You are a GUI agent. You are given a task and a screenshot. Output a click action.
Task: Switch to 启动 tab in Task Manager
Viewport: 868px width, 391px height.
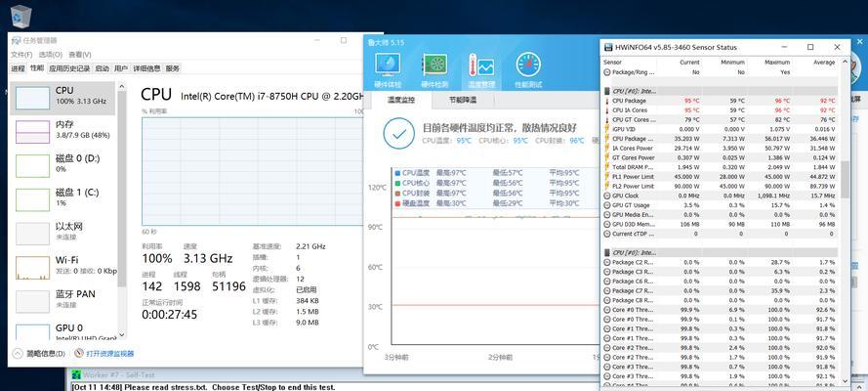(x=102, y=68)
